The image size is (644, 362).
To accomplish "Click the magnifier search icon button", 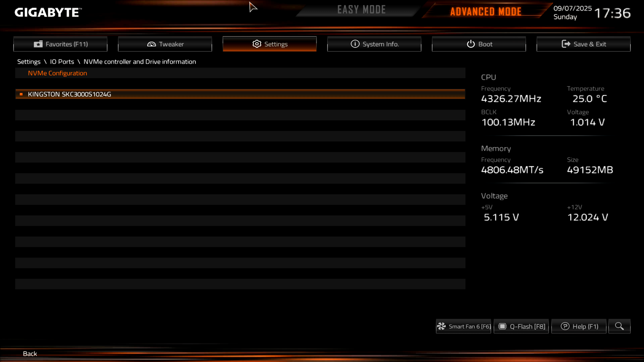I will 619,326.
